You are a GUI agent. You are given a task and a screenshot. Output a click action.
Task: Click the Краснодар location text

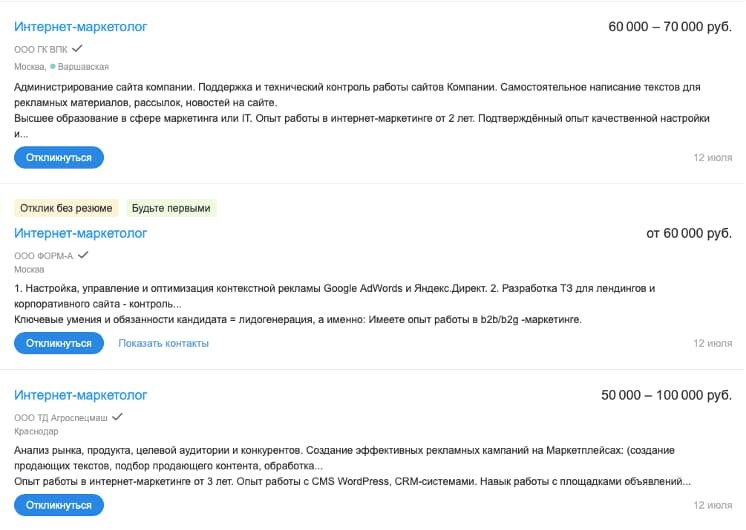[35, 430]
